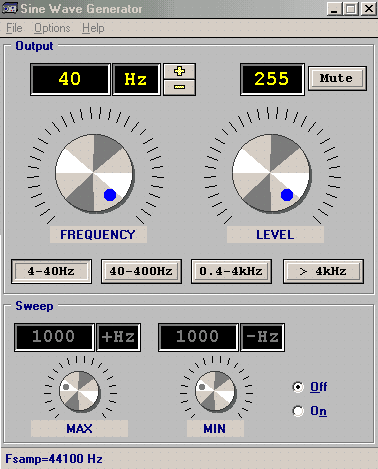Open the Options menu
The image size is (378, 469).
52,28
